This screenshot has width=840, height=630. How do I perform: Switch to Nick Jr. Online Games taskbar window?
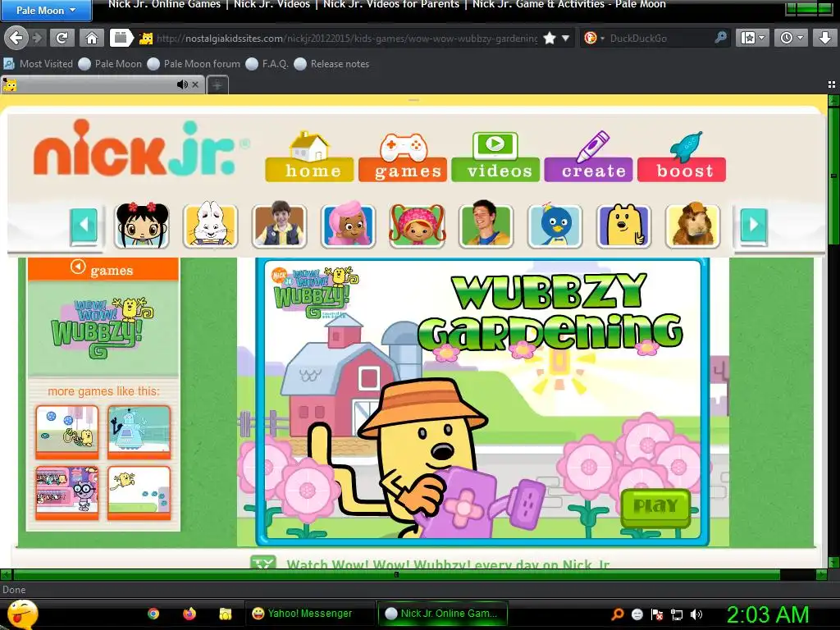pos(442,614)
